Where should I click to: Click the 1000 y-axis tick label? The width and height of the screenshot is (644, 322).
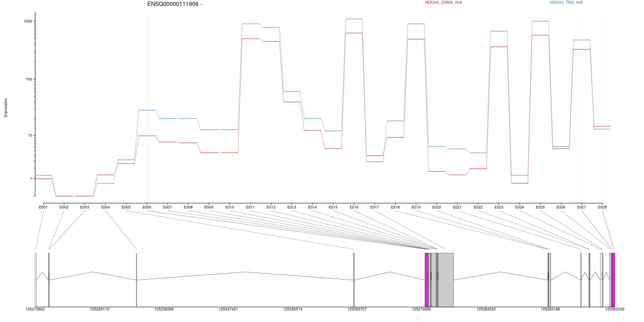click(28, 21)
